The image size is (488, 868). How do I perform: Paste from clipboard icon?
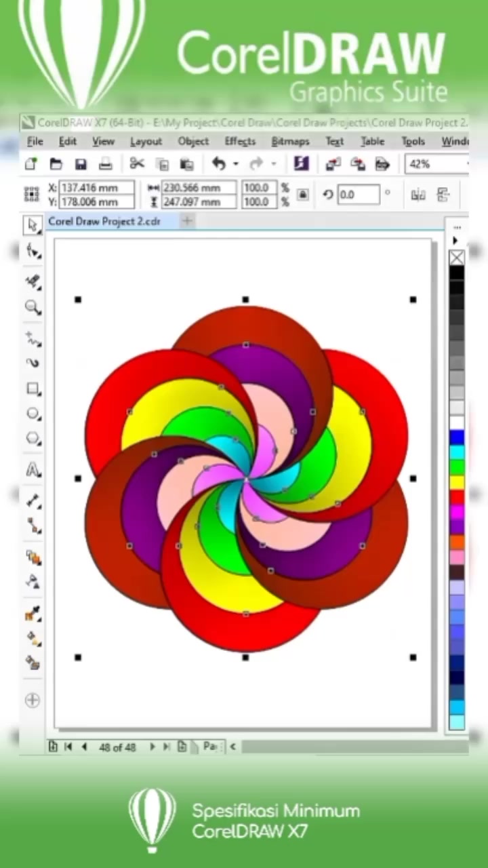[186, 163]
